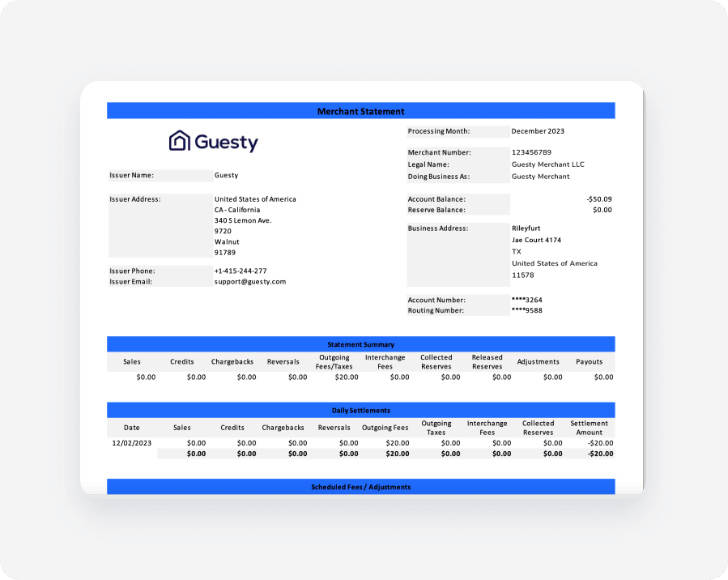Click Collected Reserves header in Daily Settlements
This screenshot has width=728, height=580.
[x=539, y=428]
